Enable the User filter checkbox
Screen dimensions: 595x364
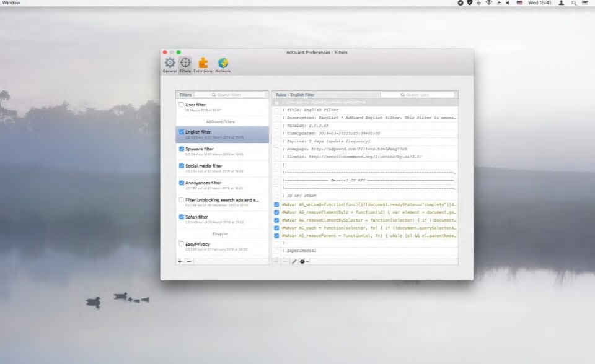(x=182, y=105)
